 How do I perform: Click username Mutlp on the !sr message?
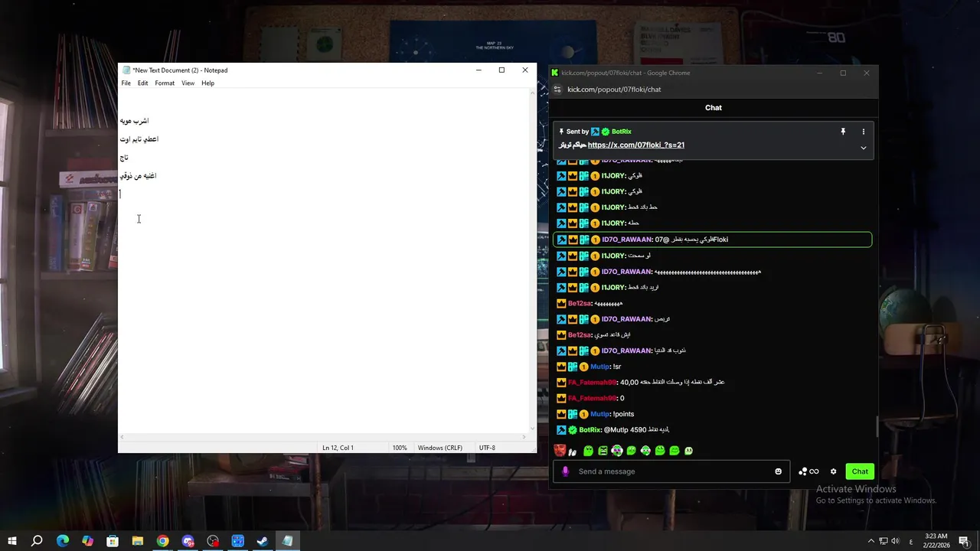point(599,367)
